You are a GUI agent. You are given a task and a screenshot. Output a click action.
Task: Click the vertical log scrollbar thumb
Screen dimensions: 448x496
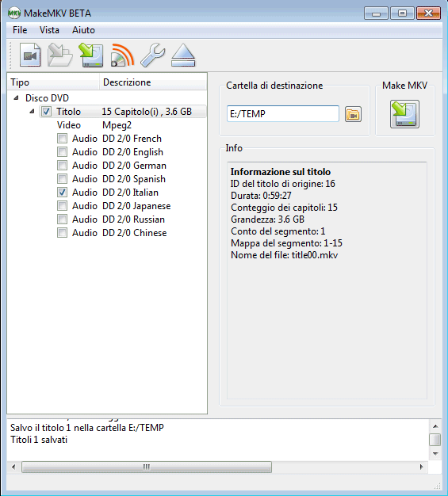point(435,440)
